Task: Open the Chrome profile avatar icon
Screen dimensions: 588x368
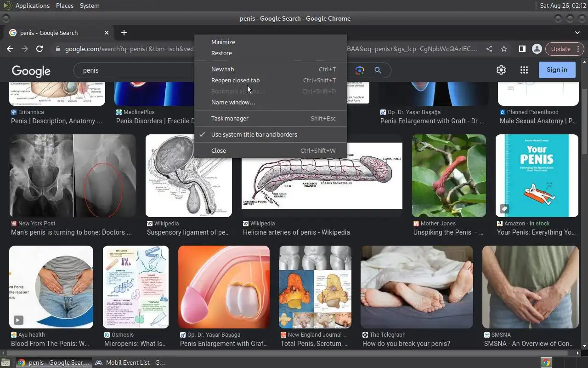Action: click(x=537, y=49)
